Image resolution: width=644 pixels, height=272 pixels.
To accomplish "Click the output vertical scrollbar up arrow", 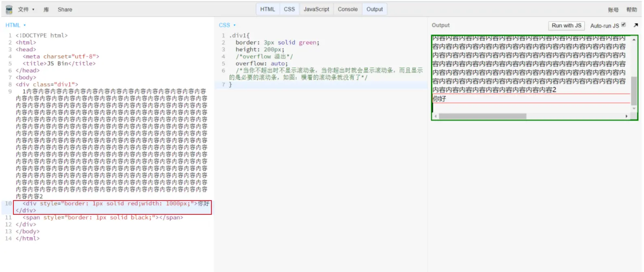I will point(634,39).
